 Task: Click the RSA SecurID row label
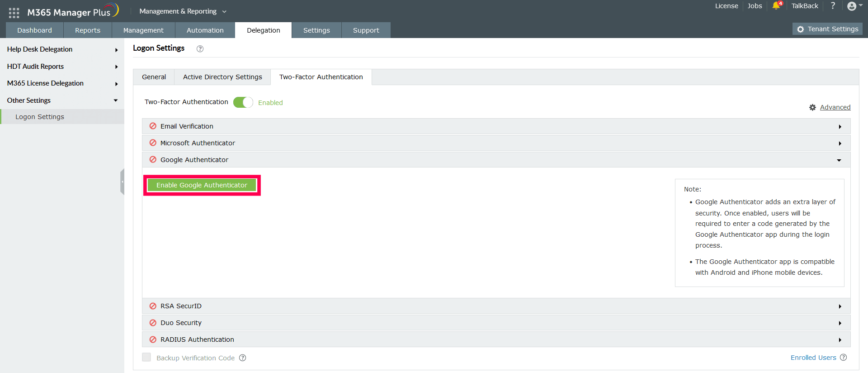point(181,306)
